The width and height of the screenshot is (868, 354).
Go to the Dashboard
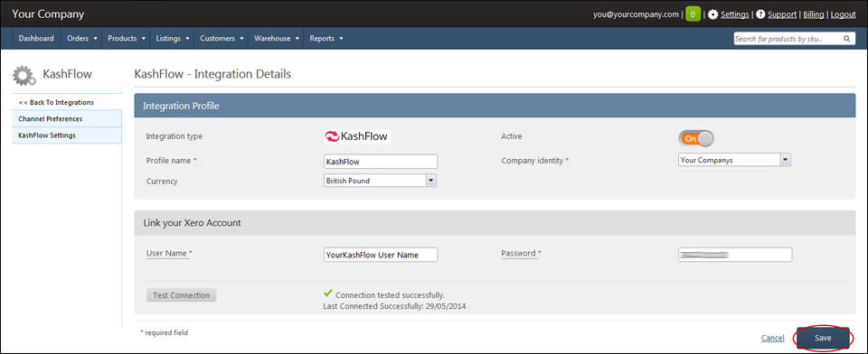(36, 39)
